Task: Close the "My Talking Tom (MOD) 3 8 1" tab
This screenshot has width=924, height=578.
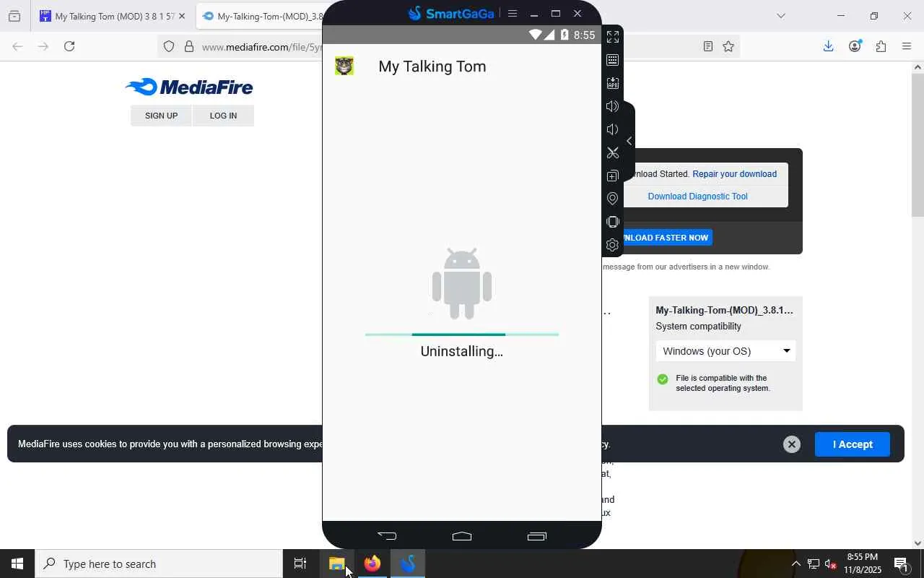Action: 182,16
